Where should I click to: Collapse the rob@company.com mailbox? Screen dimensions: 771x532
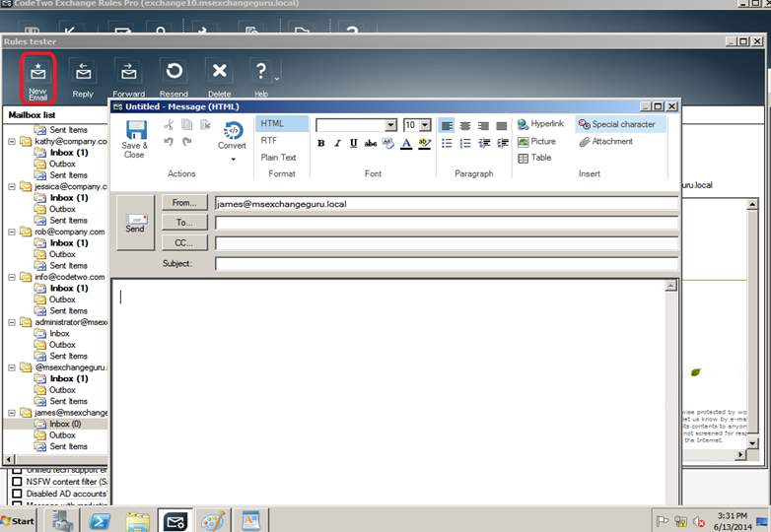(x=12, y=232)
